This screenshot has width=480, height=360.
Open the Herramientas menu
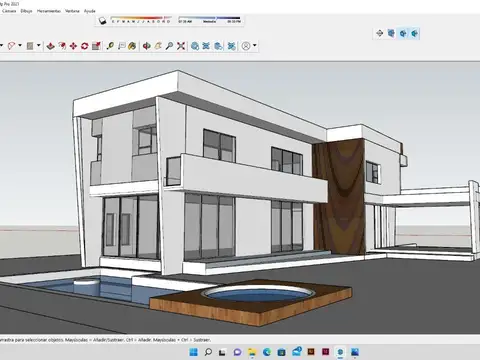49,11
